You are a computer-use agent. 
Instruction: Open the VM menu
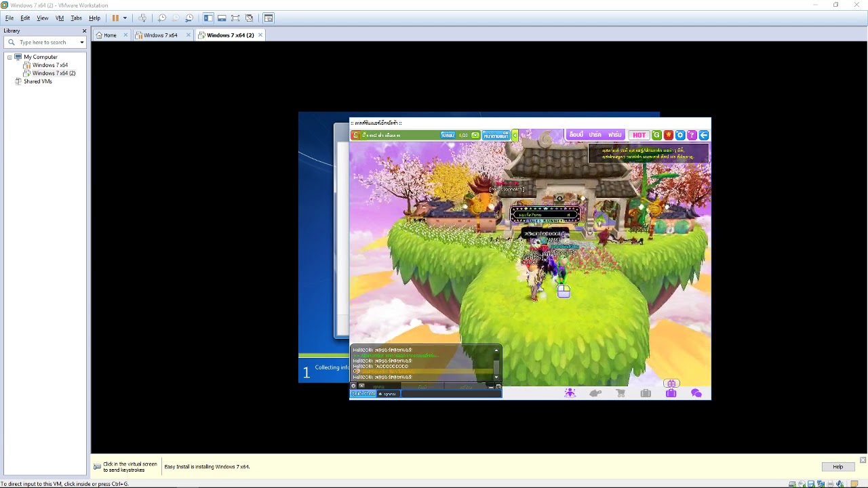click(x=60, y=18)
